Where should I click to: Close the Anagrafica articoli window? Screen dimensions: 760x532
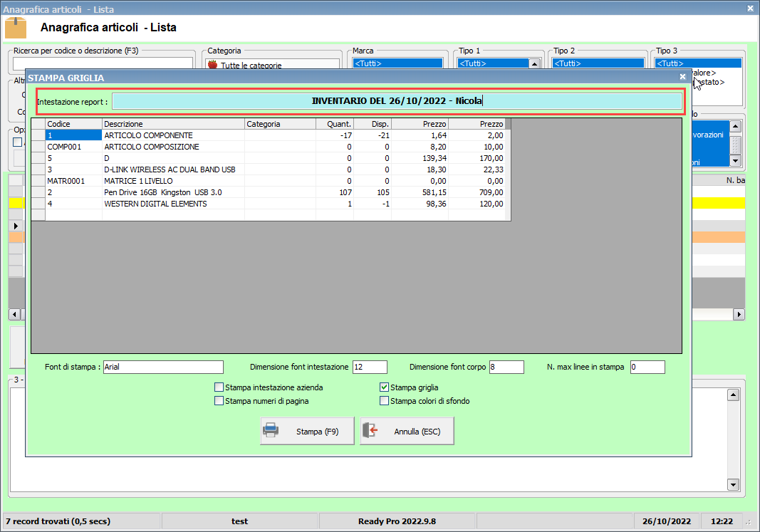pos(750,9)
